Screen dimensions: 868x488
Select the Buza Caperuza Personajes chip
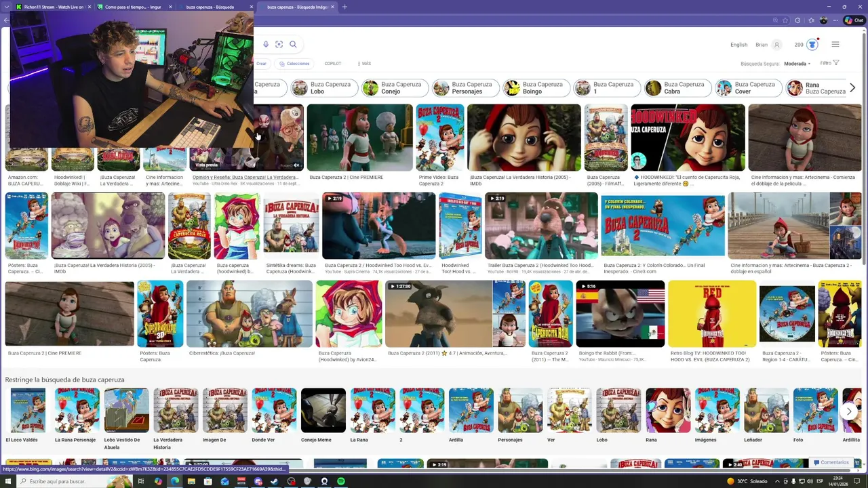click(465, 88)
